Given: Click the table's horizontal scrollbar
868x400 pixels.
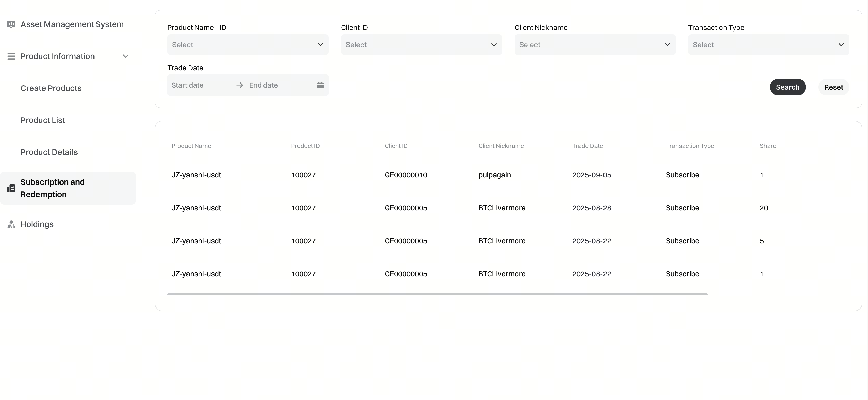Looking at the screenshot, I should click(437, 294).
